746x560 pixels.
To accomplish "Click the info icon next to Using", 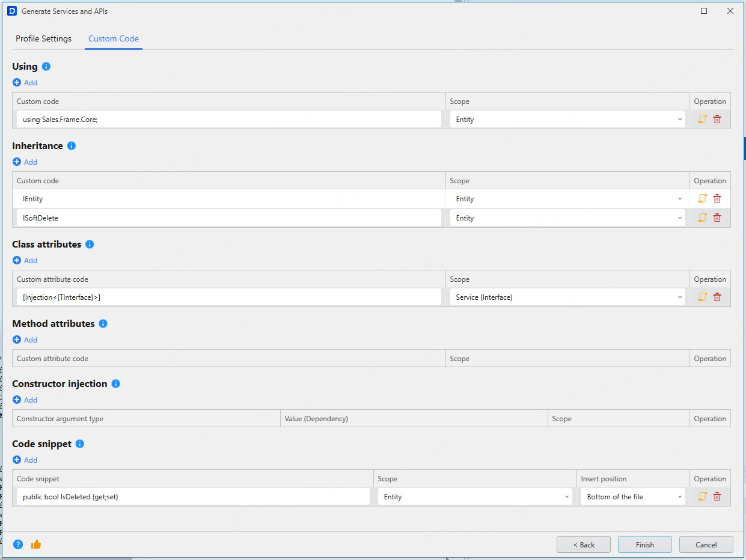I will coord(46,67).
